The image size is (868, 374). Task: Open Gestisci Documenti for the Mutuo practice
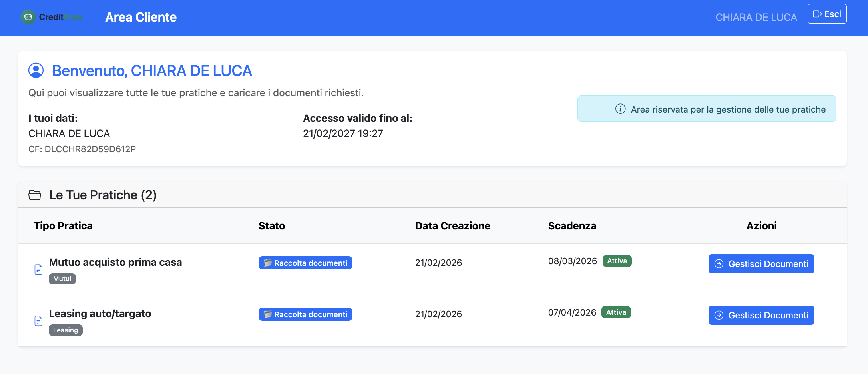click(761, 264)
